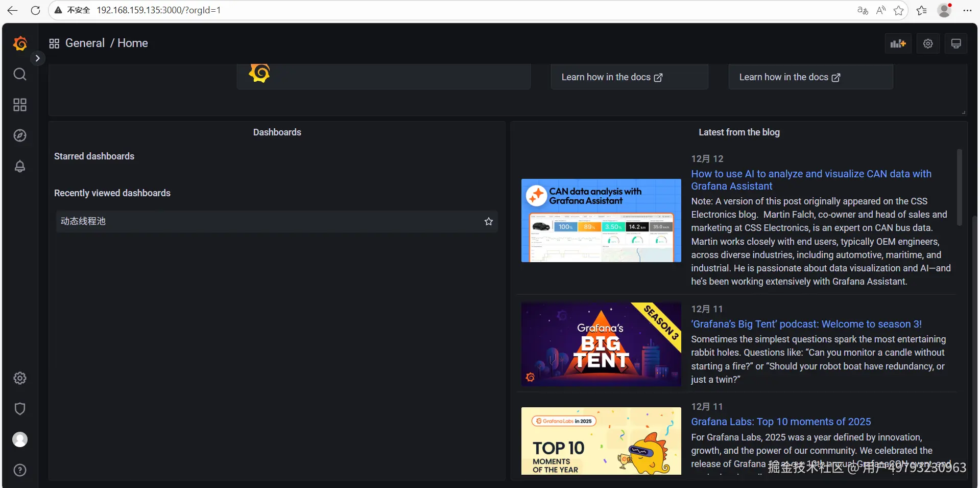Click the Home breadcrumb
The width and height of the screenshot is (980, 488).
[133, 43]
